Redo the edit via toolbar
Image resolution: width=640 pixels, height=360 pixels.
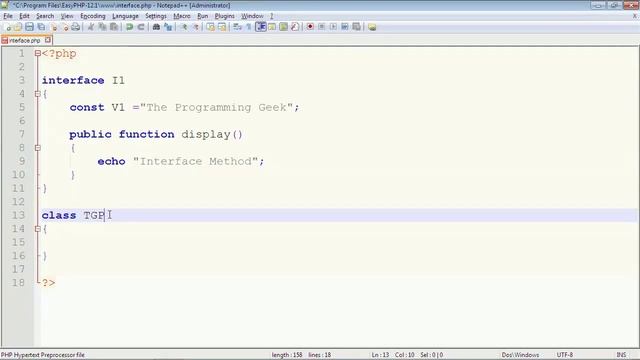click(141, 27)
